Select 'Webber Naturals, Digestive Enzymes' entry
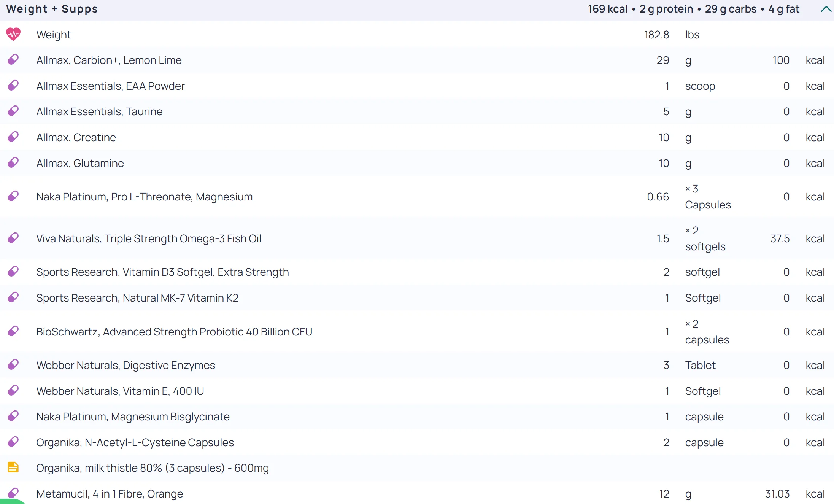 (126, 365)
